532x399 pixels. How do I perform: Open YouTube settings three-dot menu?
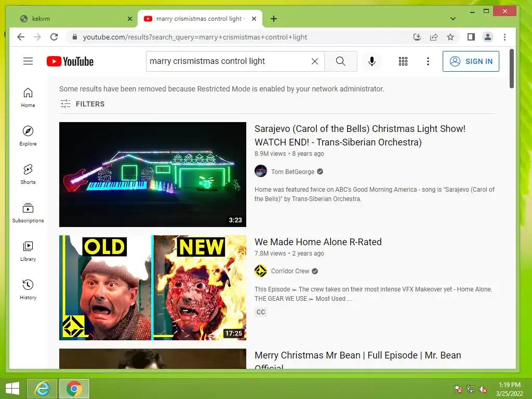(x=428, y=61)
